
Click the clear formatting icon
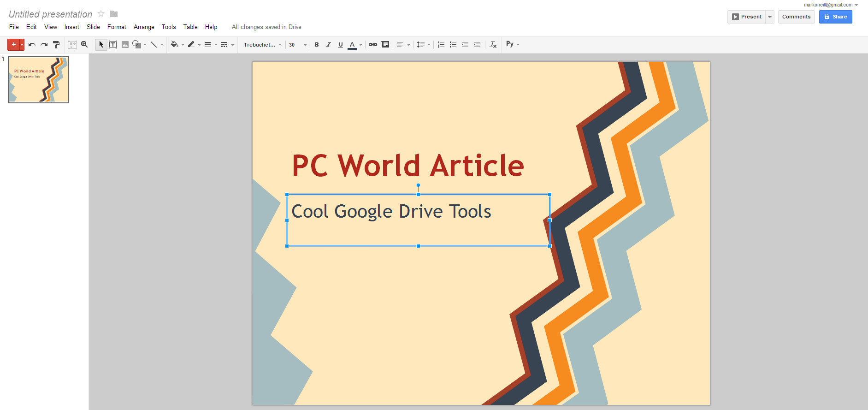[493, 45]
